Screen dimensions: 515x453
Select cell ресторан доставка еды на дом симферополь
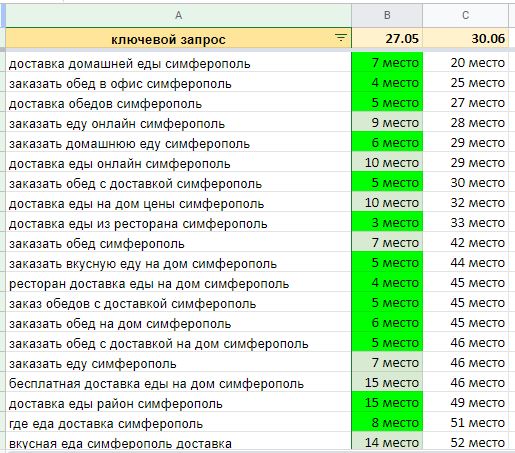point(179,282)
